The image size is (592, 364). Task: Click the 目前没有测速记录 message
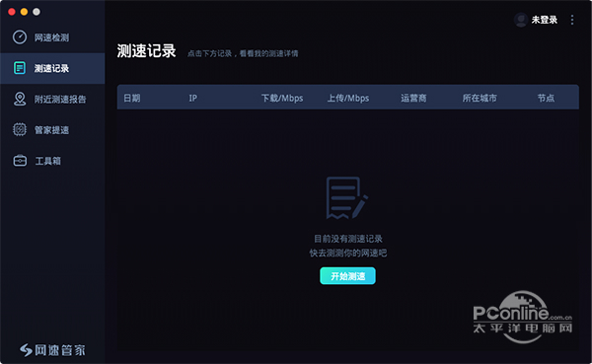(348, 239)
